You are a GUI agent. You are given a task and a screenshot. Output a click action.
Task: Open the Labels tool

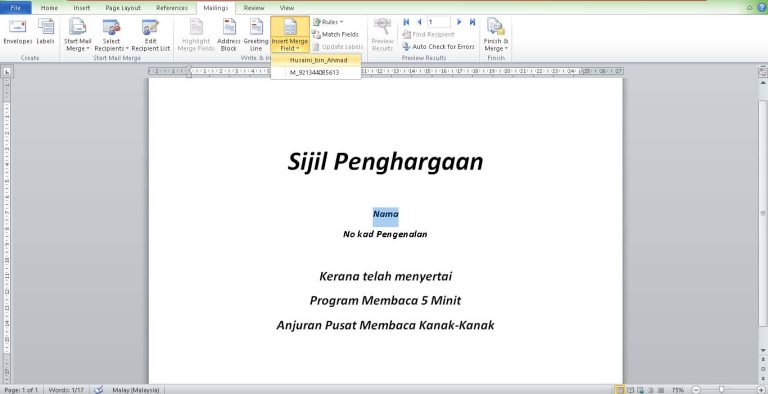pos(46,32)
